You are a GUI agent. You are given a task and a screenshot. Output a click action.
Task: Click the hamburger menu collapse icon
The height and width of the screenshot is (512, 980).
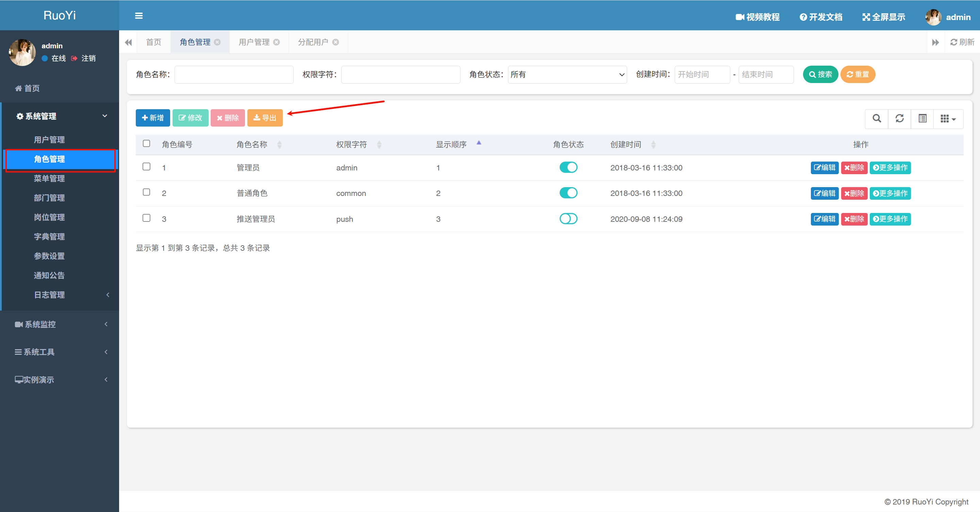(138, 16)
